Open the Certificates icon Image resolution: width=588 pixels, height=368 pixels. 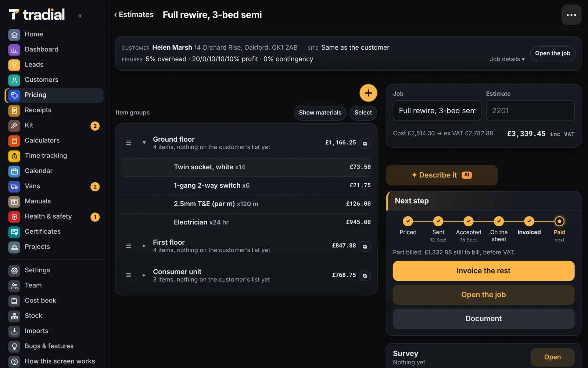point(14,232)
